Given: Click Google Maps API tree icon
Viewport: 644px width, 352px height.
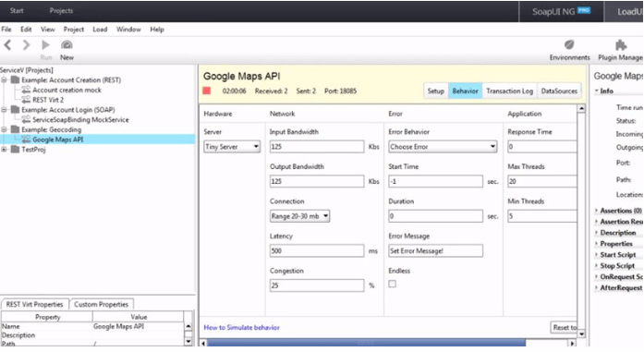Looking at the screenshot, I should [x=26, y=140].
